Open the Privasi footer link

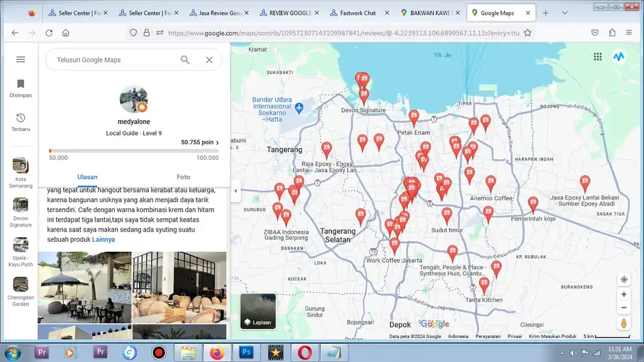click(x=515, y=336)
